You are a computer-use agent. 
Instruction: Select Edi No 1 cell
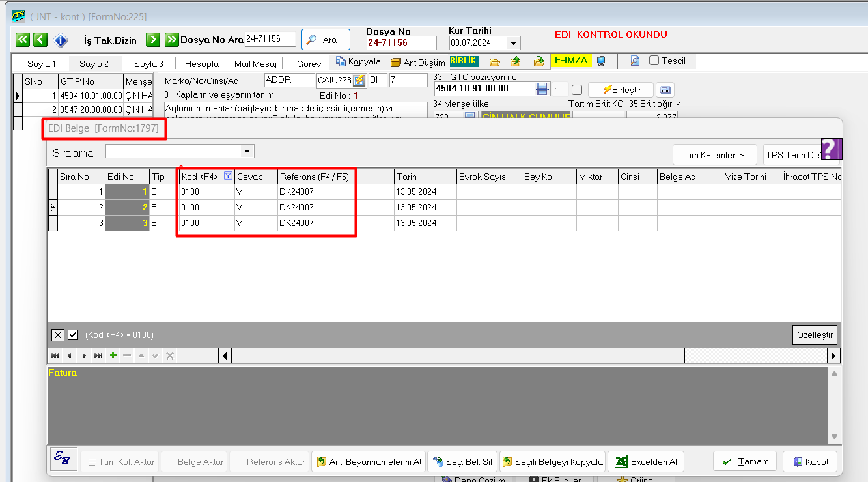pyautogui.click(x=128, y=191)
